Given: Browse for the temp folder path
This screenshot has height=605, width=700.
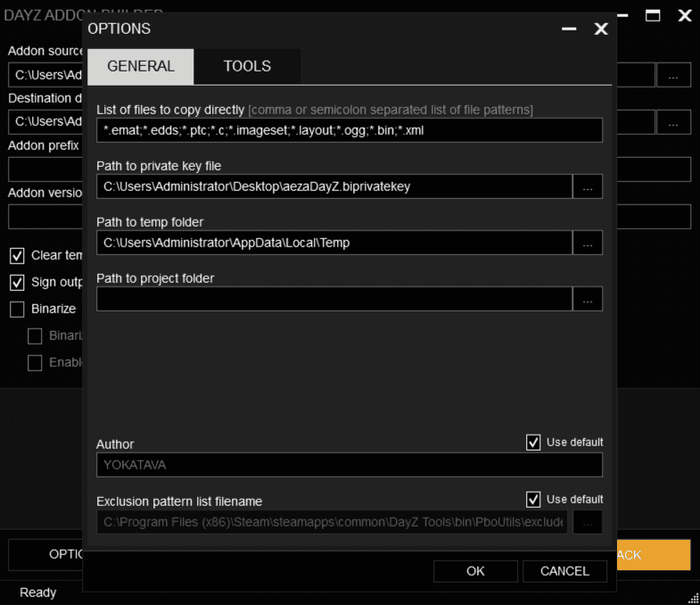Looking at the screenshot, I should point(587,243).
